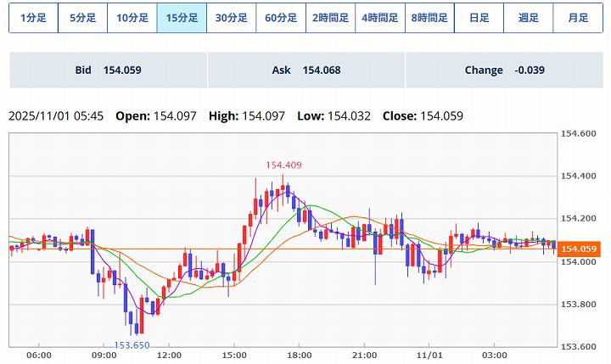This screenshot has height=364, width=611.
Task: Switch to monthly 月足 chart
Action: pos(577,18)
